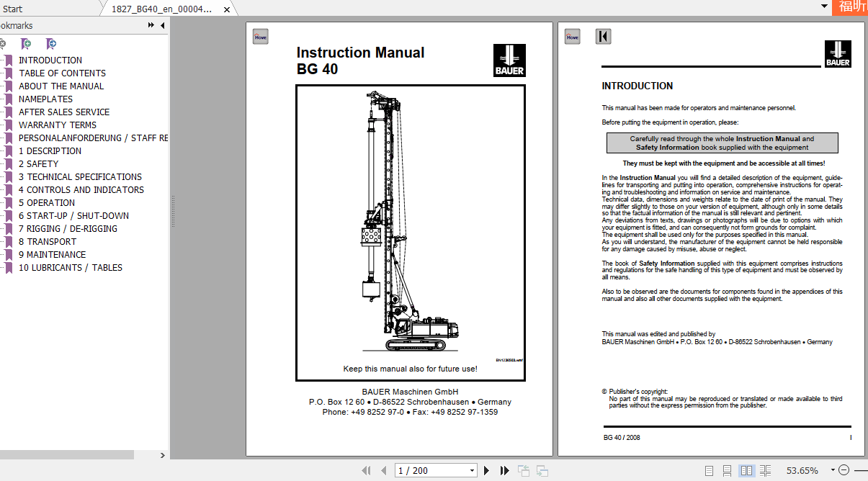This screenshot has height=481, width=868.
Task: Toggle facing page view mode off
Action: [x=746, y=470]
